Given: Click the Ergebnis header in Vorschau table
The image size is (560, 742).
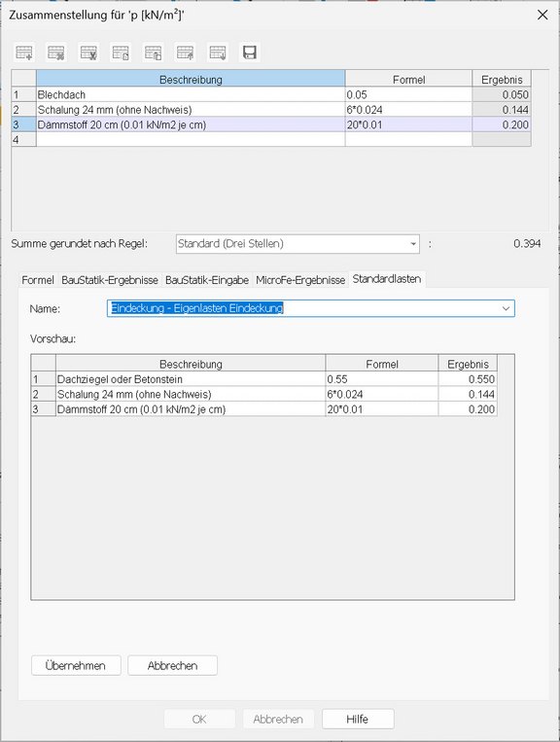Looking at the screenshot, I should click(468, 364).
